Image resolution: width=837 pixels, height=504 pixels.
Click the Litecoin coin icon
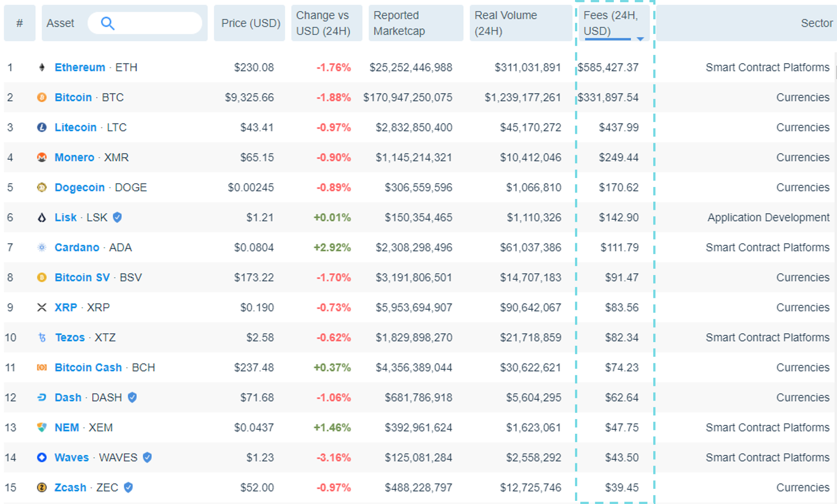(42, 127)
